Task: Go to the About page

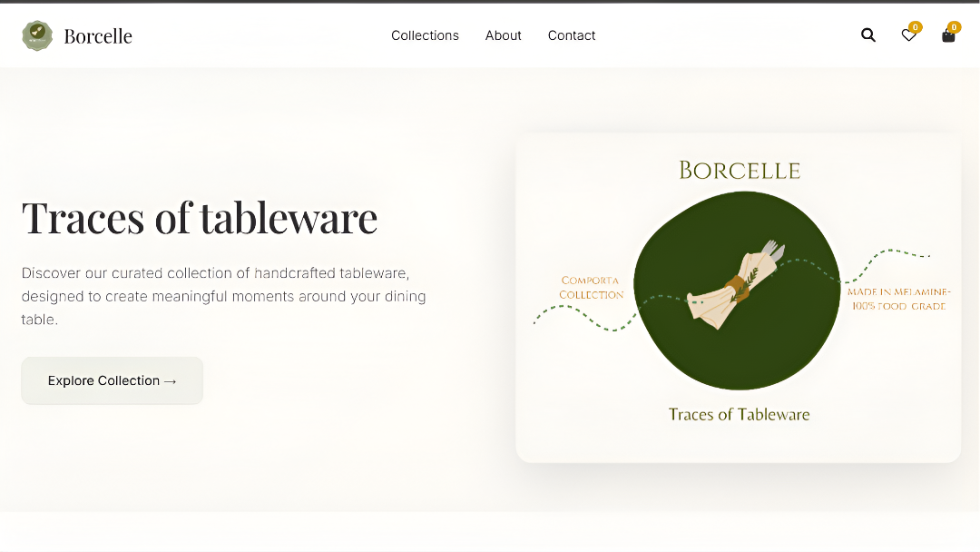Action: coord(503,35)
